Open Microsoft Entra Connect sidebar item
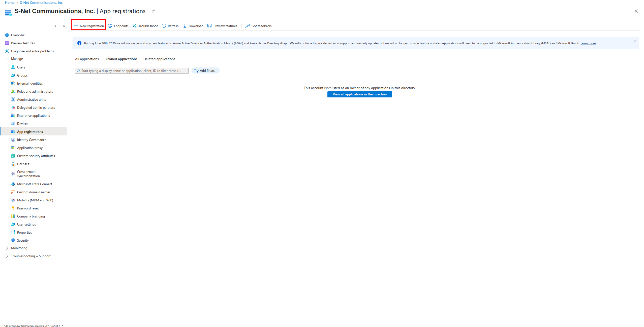The image size is (644, 327). tap(35, 184)
